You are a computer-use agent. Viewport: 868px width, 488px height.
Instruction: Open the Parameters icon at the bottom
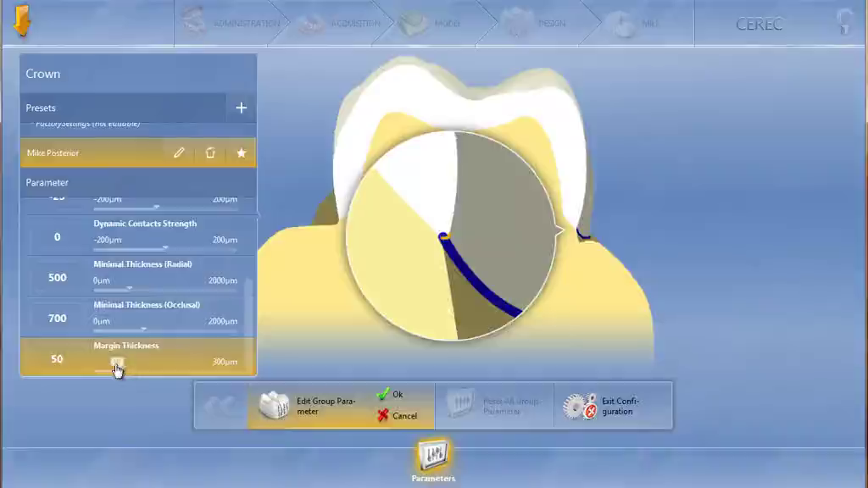pos(433,460)
